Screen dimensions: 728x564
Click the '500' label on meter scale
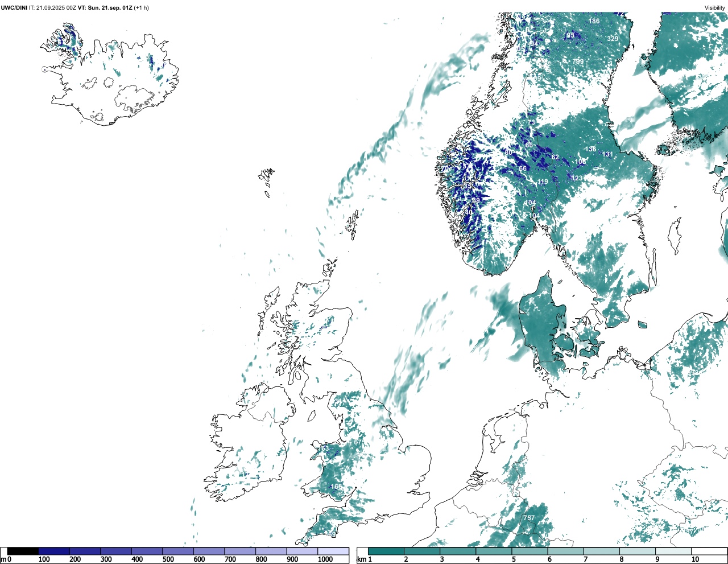point(168,559)
